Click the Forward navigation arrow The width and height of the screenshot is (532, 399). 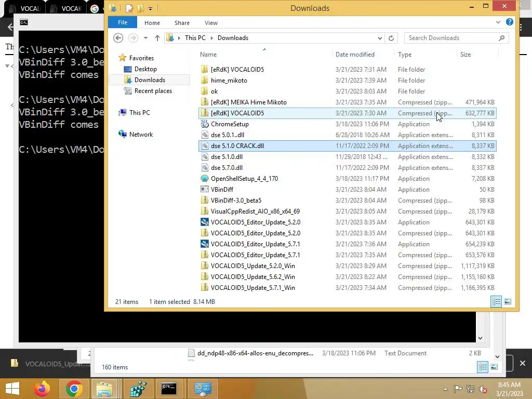coord(133,37)
